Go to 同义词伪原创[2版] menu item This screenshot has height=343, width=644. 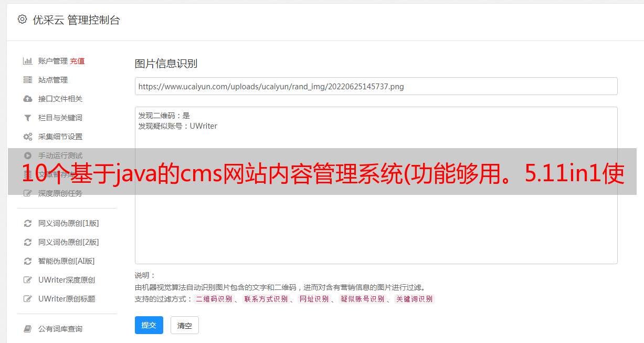coord(68,242)
